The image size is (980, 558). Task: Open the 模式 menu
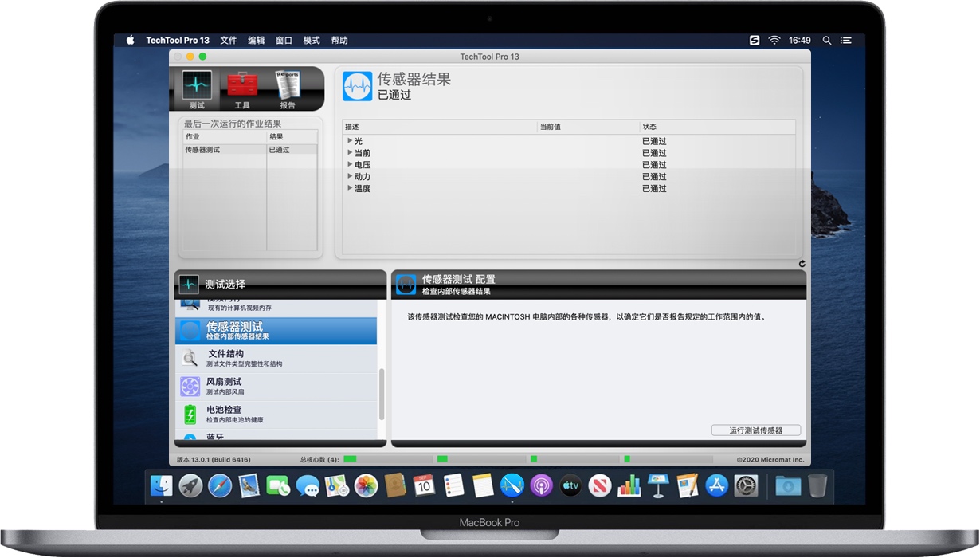click(311, 40)
